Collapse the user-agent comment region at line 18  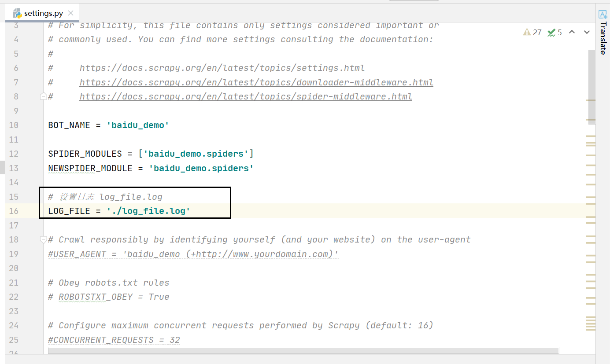coord(43,239)
